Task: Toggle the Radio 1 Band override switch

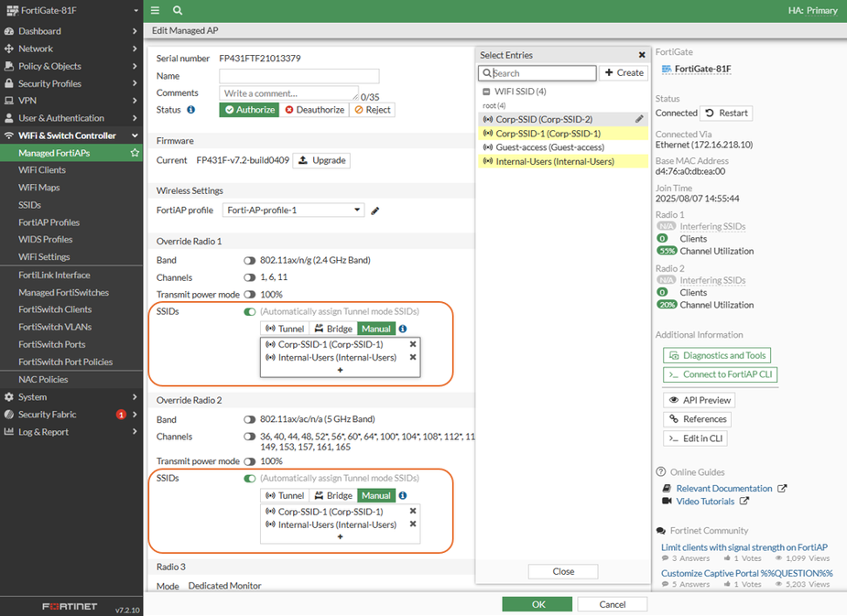Action: point(249,260)
